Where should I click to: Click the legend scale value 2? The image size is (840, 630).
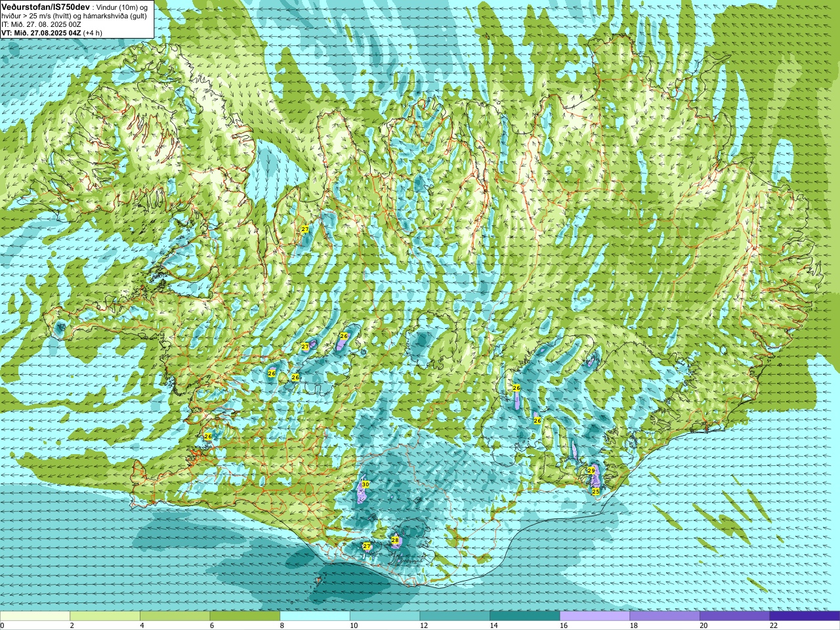pos(72,625)
